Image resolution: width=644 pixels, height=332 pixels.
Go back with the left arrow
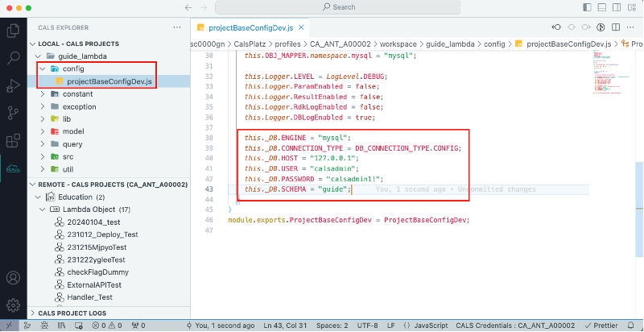[x=188, y=7]
